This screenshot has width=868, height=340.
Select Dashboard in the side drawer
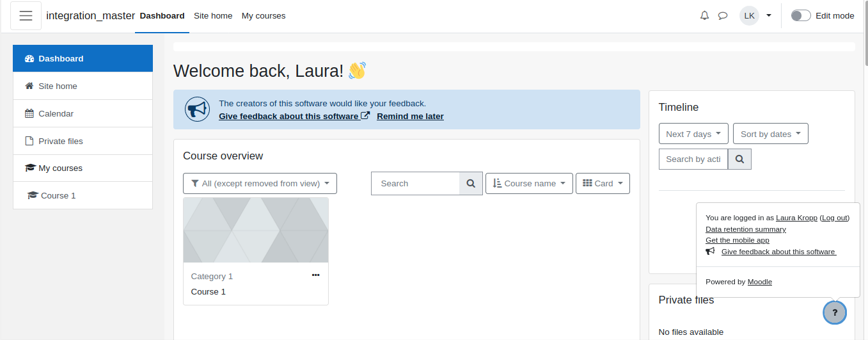(83, 58)
